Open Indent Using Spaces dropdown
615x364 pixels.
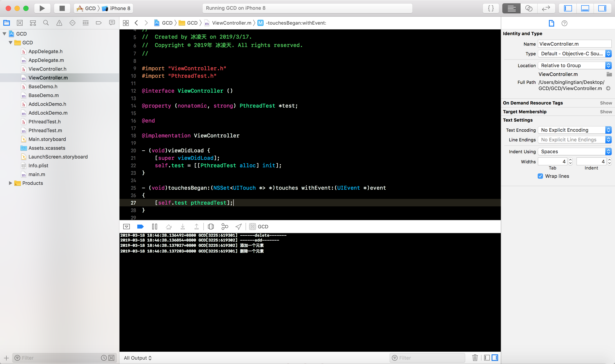click(x=575, y=151)
